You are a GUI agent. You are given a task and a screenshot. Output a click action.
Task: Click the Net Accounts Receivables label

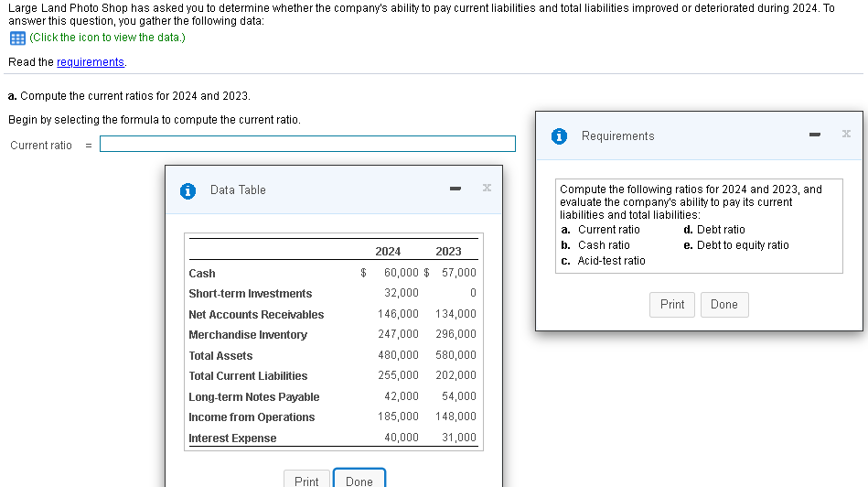tap(256, 315)
